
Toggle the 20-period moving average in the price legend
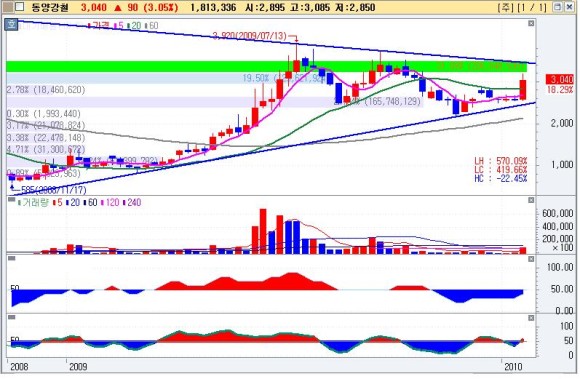134,26
